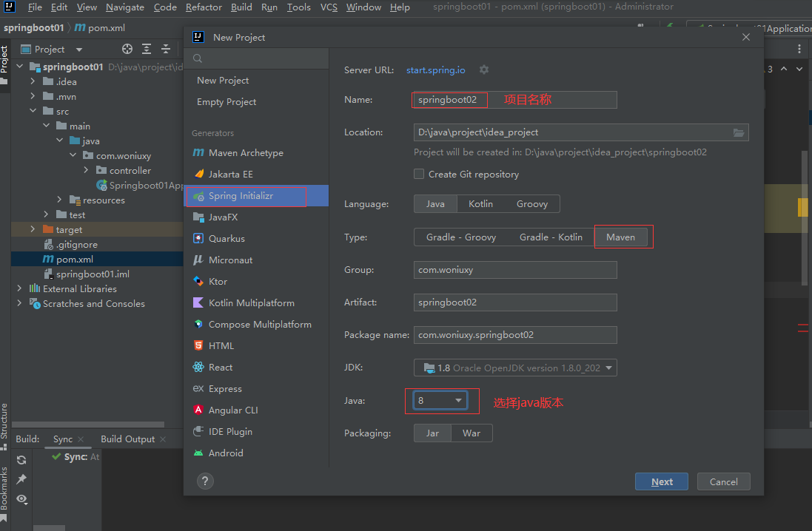
Task: Select React generator
Action: 256,368
